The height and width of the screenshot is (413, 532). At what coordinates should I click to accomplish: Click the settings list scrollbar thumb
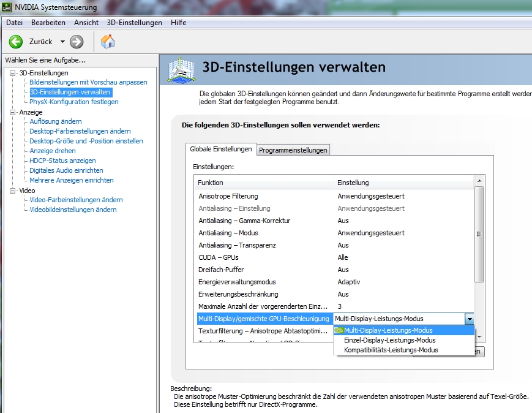[479, 234]
